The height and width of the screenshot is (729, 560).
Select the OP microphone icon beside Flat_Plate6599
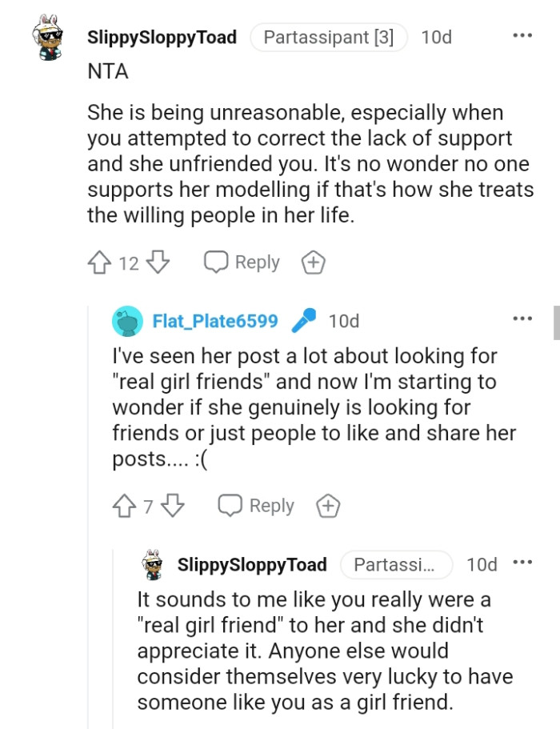pos(302,320)
